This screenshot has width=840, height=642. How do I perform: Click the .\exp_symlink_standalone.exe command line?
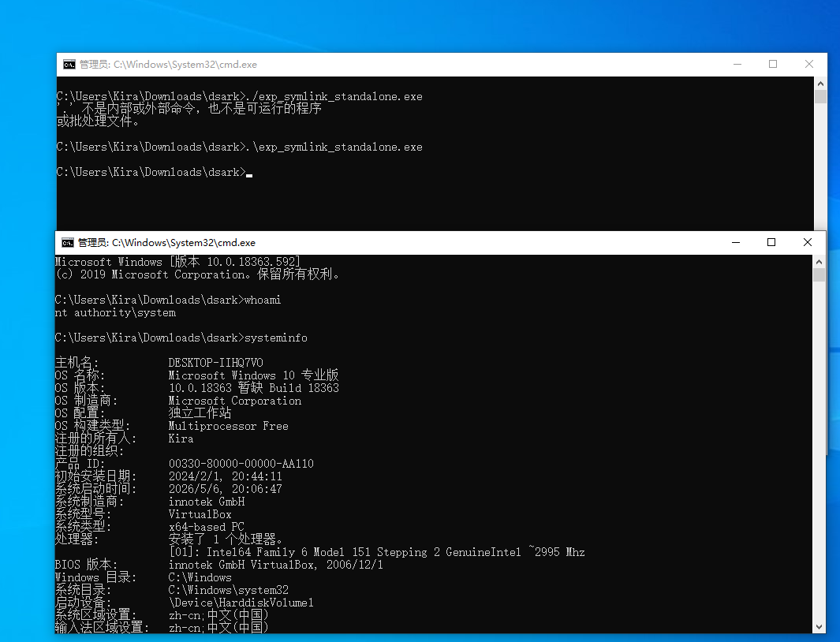click(x=240, y=147)
